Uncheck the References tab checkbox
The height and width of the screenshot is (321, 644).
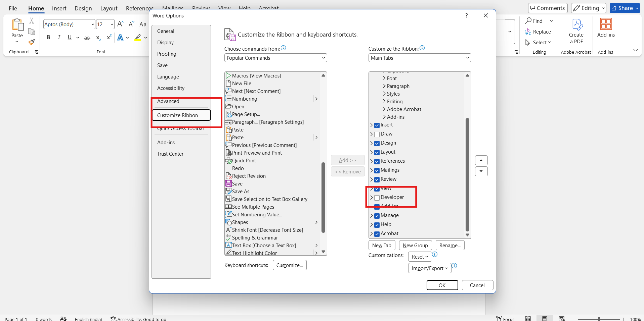(377, 162)
